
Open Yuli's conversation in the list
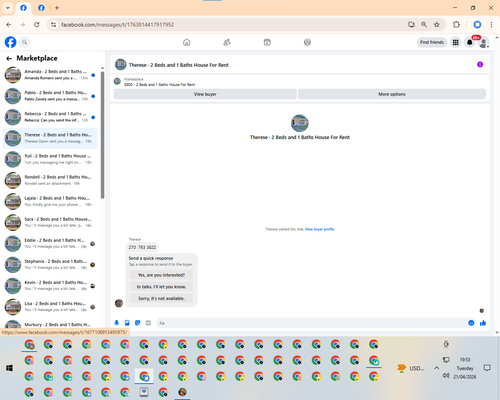click(x=50, y=159)
